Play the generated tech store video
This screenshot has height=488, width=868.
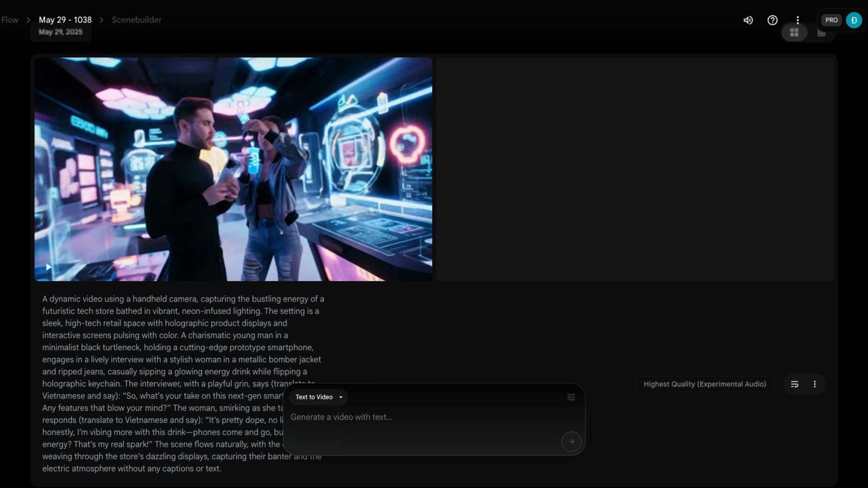tap(49, 267)
